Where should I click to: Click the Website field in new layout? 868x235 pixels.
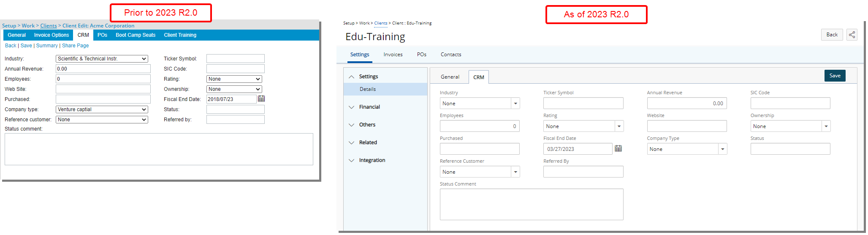[687, 126]
